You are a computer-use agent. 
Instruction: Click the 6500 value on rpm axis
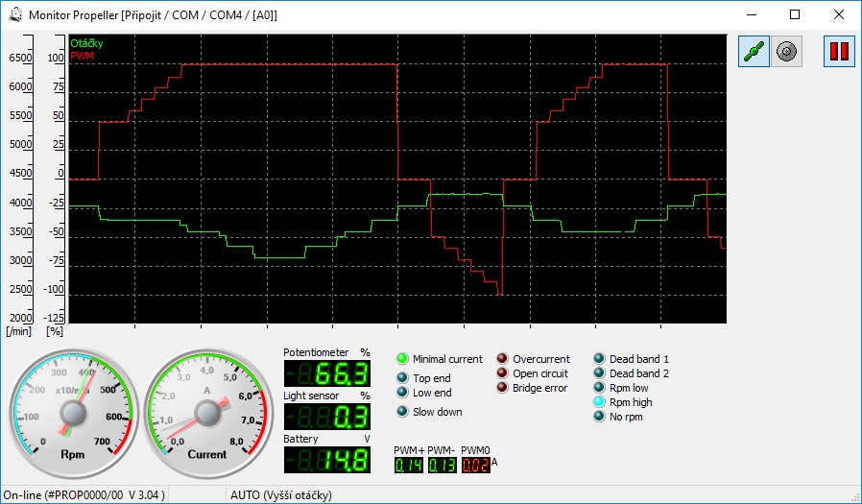click(x=21, y=58)
